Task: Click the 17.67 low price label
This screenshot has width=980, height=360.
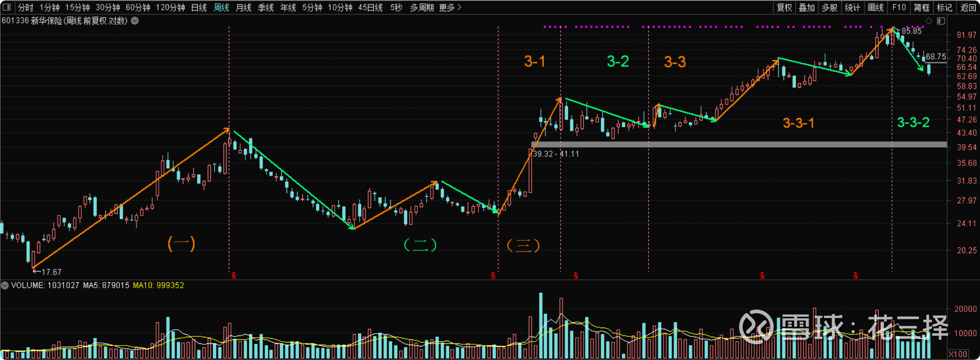Action: [x=51, y=272]
